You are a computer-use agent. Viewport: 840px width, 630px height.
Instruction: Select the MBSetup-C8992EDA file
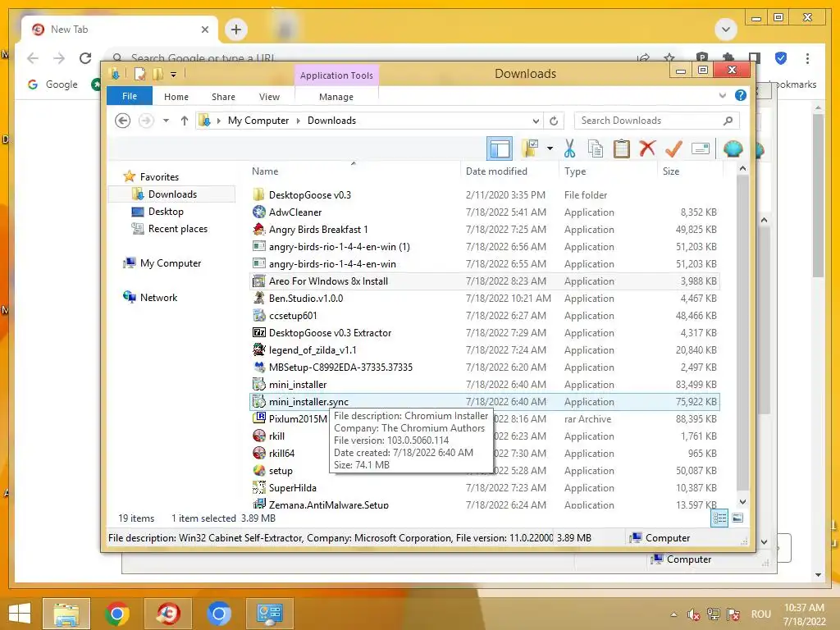click(x=485, y=367)
